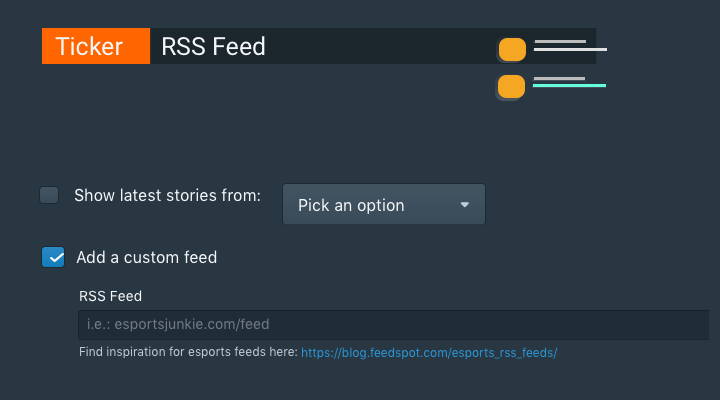Focus the RSS Feed URL input field
Viewport: 720px width, 400px height.
(x=392, y=324)
